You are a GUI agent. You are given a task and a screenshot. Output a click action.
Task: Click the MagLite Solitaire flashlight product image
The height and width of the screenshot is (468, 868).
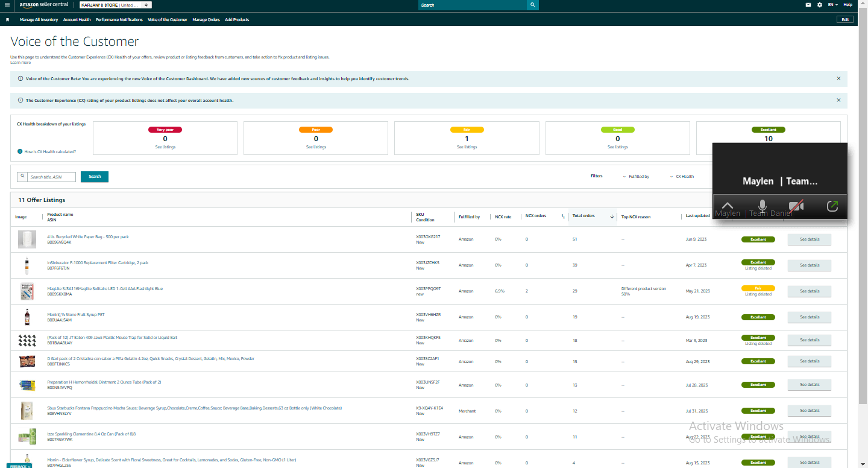[x=27, y=291]
